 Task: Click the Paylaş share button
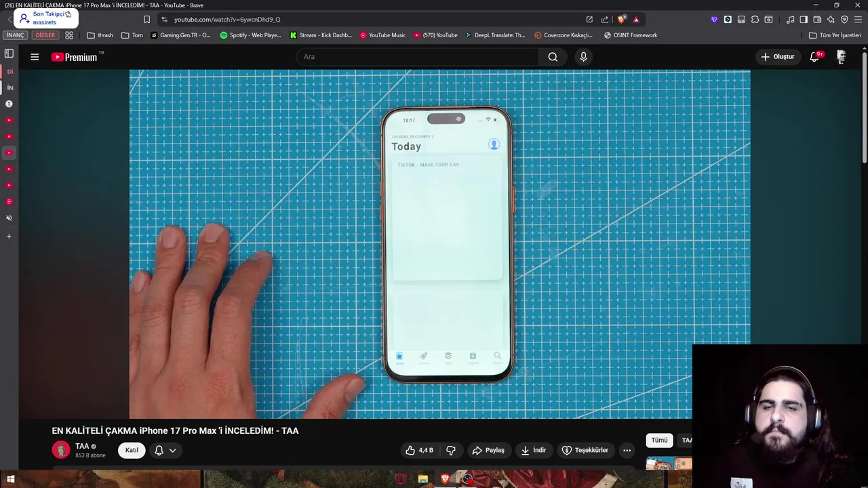488,450
